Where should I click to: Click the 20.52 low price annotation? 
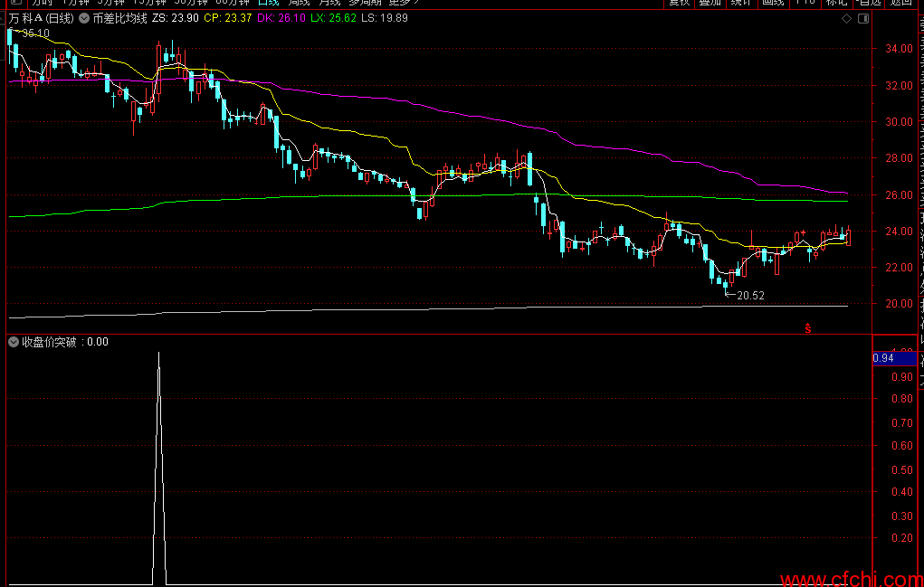[750, 296]
